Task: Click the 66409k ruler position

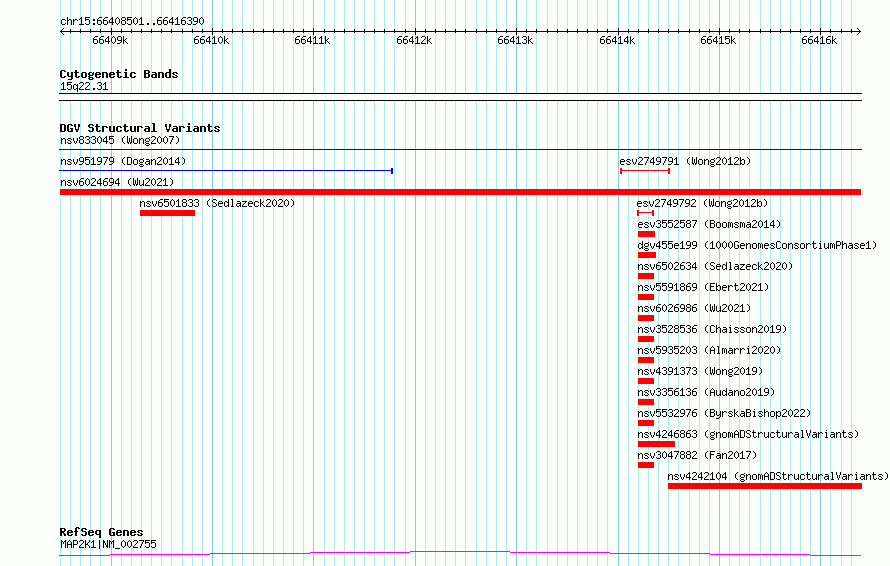Action: pos(110,41)
